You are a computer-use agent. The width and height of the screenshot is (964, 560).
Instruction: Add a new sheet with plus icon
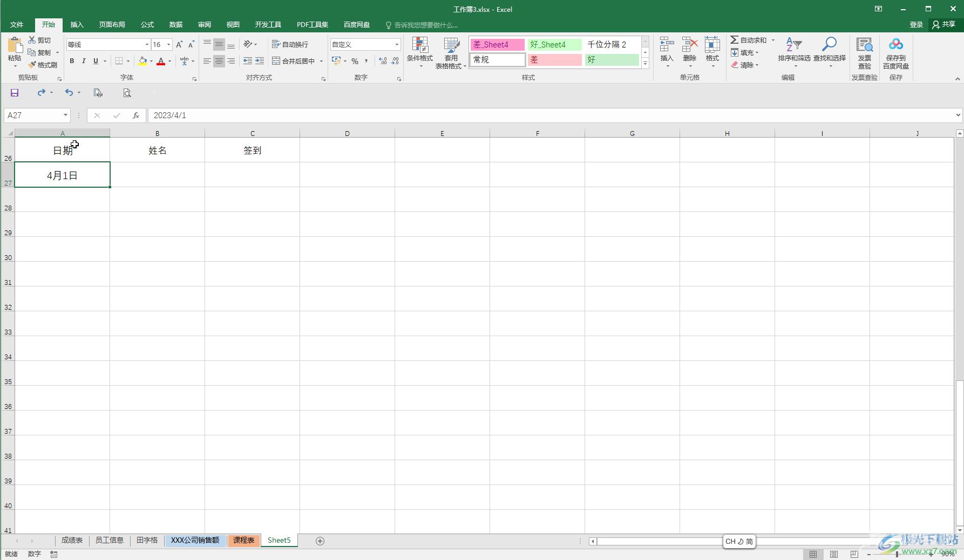[320, 541]
